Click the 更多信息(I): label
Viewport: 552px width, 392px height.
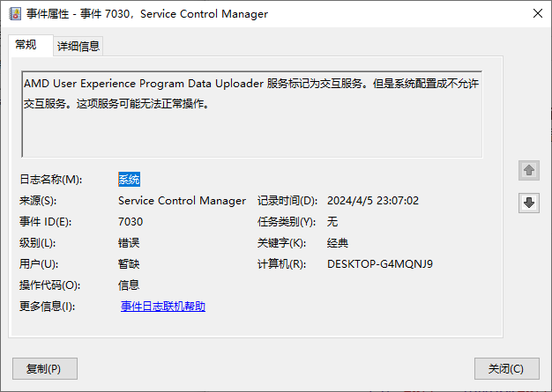[47, 307]
